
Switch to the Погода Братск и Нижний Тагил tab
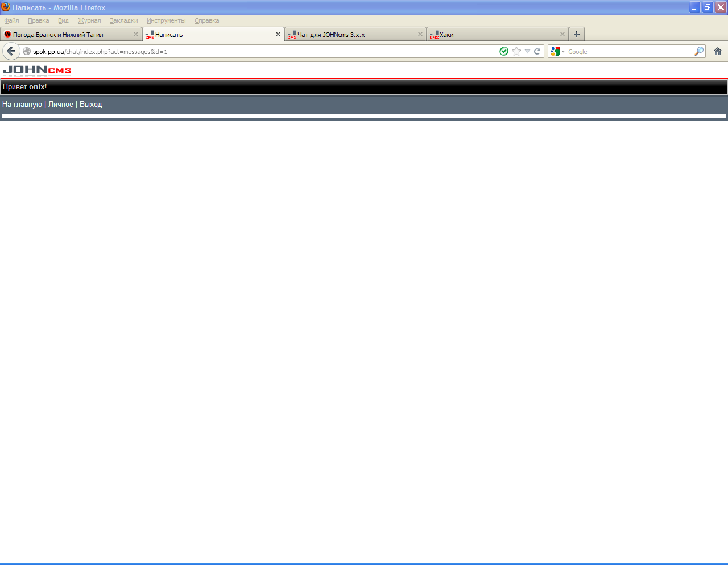click(71, 34)
